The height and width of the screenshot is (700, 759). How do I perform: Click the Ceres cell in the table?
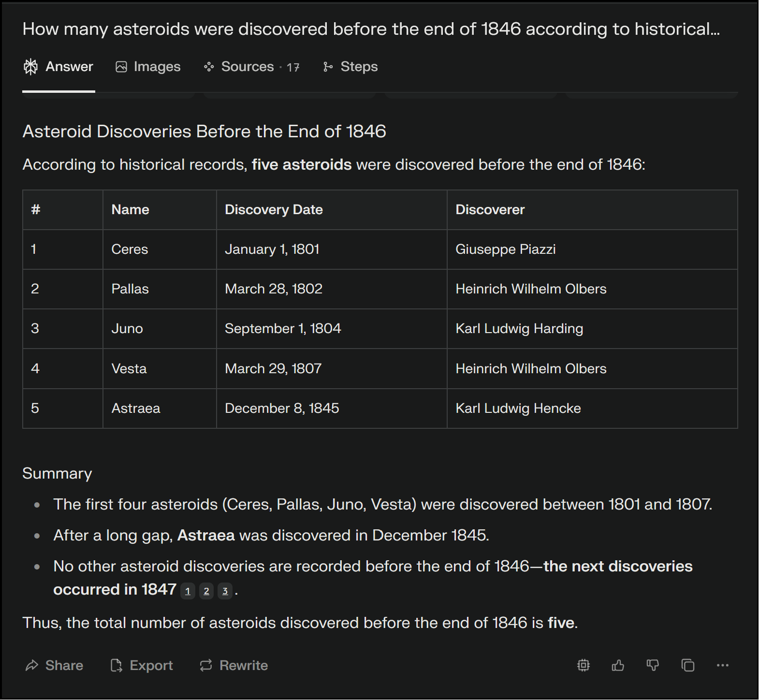[130, 249]
